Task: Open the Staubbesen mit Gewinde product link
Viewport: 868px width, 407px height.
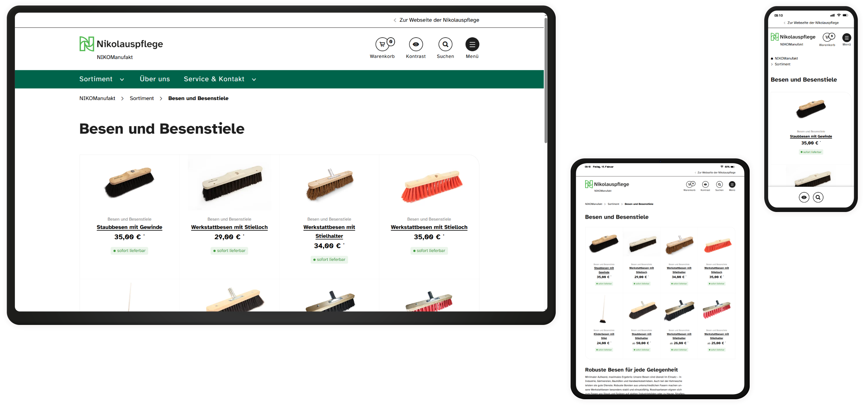Action: pyautogui.click(x=129, y=227)
